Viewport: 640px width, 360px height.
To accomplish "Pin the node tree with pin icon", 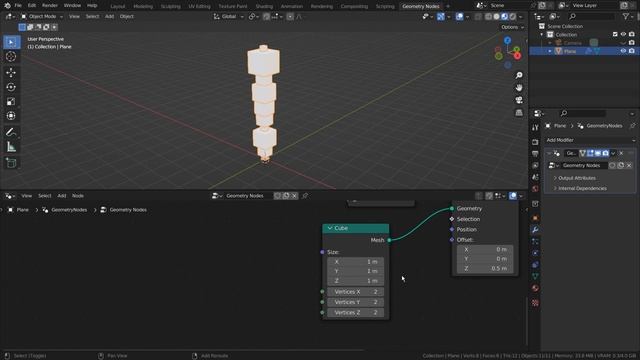I will 304,196.
